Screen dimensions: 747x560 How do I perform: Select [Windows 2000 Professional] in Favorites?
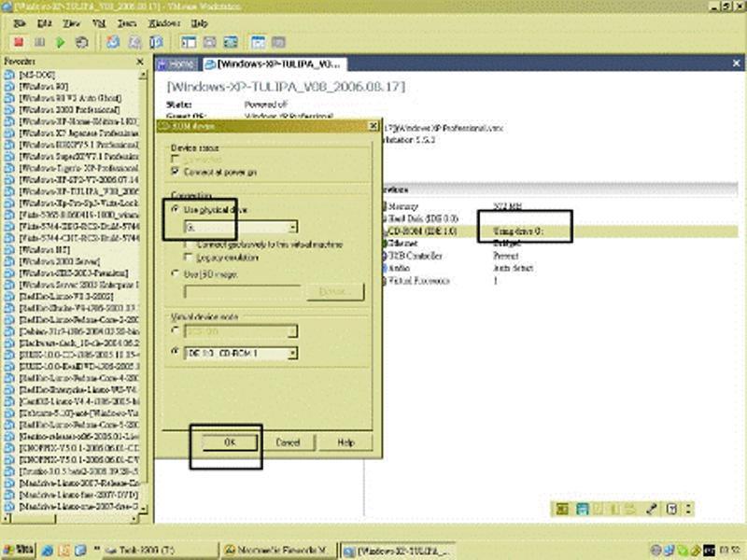69,109
